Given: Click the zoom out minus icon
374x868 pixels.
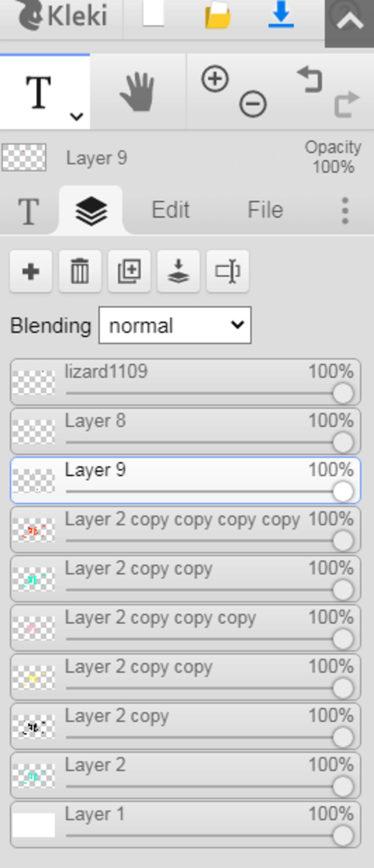Looking at the screenshot, I should coord(253,104).
